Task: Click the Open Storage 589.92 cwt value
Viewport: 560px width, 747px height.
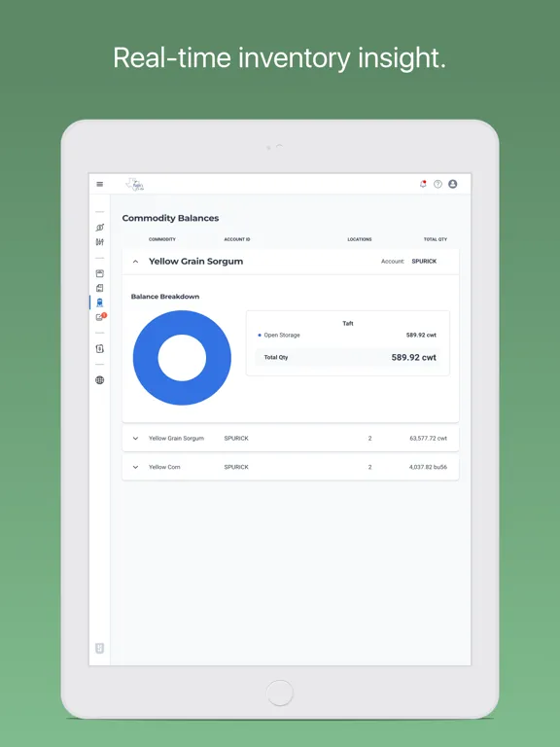Action: (421, 336)
